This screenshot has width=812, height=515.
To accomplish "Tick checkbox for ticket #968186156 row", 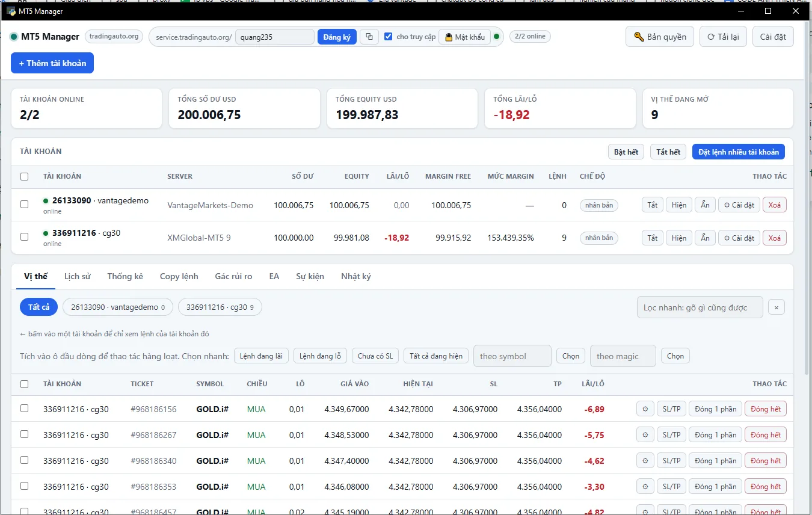I will (25, 409).
